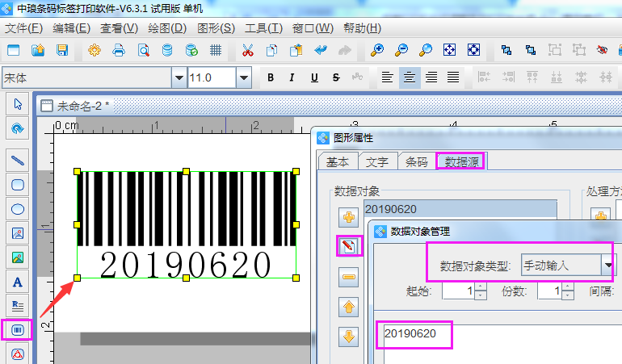This screenshot has height=364, width=622.
Task: Open the 数据对象类型 dropdown
Action: 607,266
